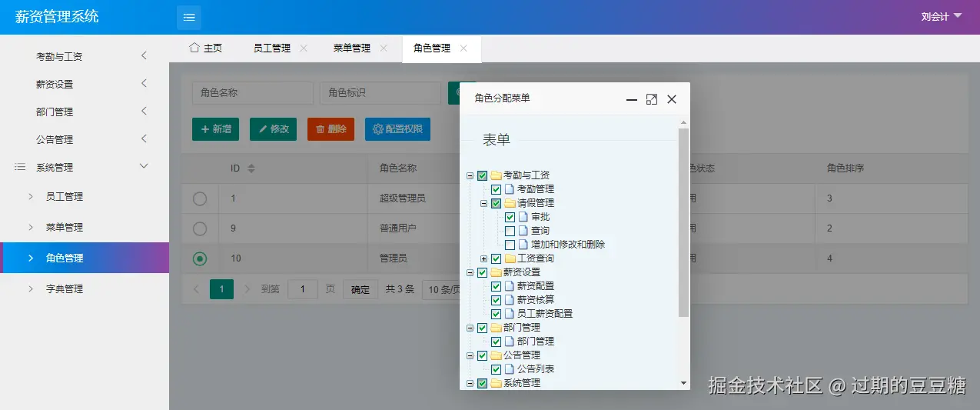Viewport: 980px width, 410px height.
Task: Focus the 角色名称 search field
Action: click(253, 92)
